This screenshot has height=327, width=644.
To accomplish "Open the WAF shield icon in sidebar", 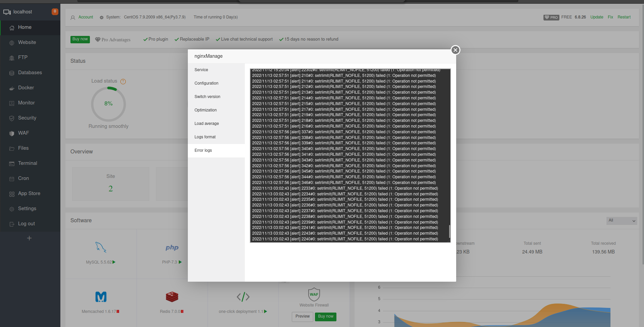I will (x=12, y=133).
